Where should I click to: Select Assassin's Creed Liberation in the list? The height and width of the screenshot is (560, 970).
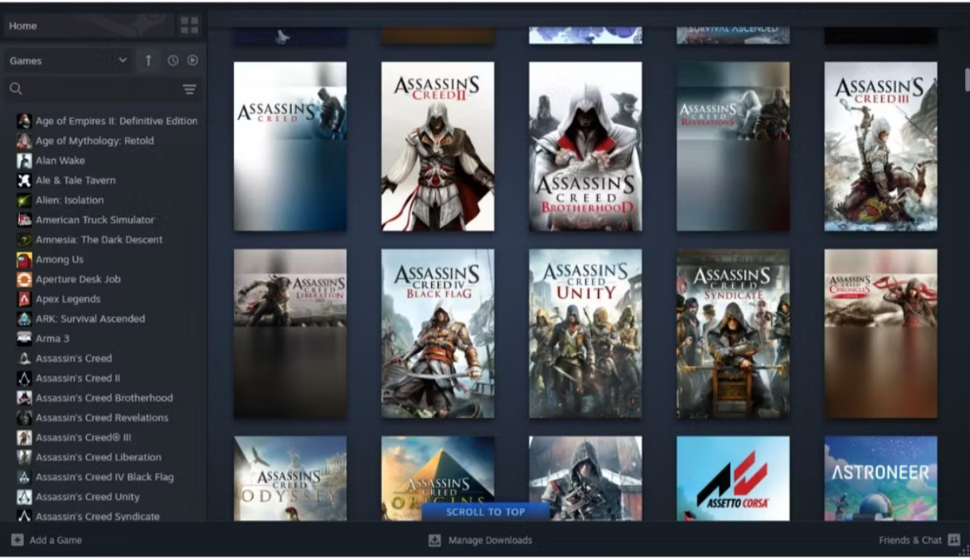pyautogui.click(x=99, y=457)
